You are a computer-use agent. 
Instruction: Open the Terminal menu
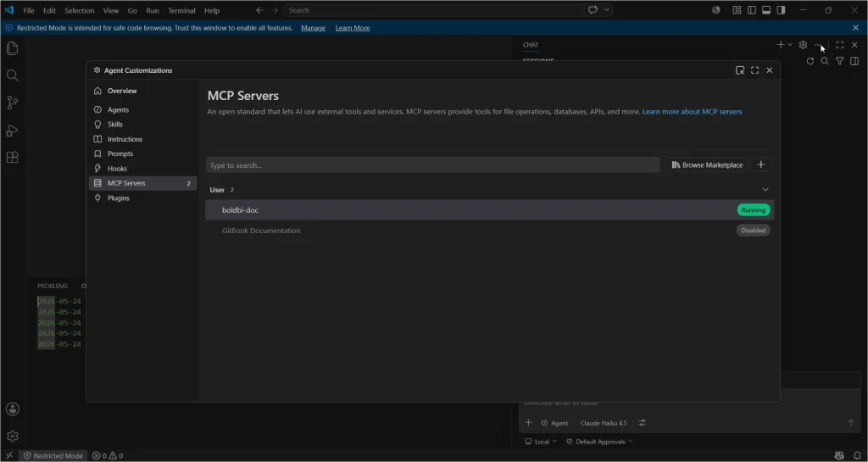click(181, 10)
